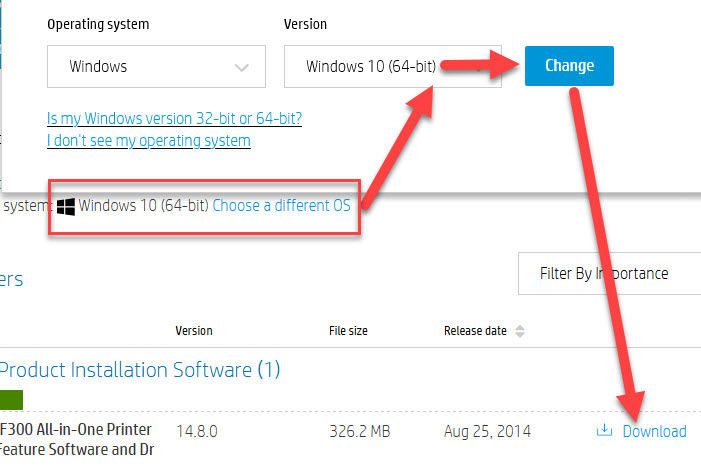Click the File size column header
This screenshot has height=474, width=701.
click(348, 331)
